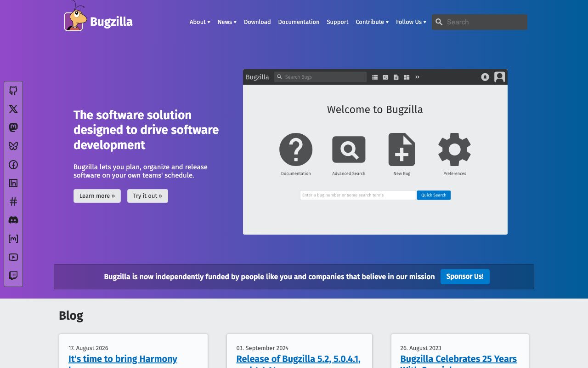Open the YouTube channel icon
The width and height of the screenshot is (588, 368).
(x=13, y=257)
